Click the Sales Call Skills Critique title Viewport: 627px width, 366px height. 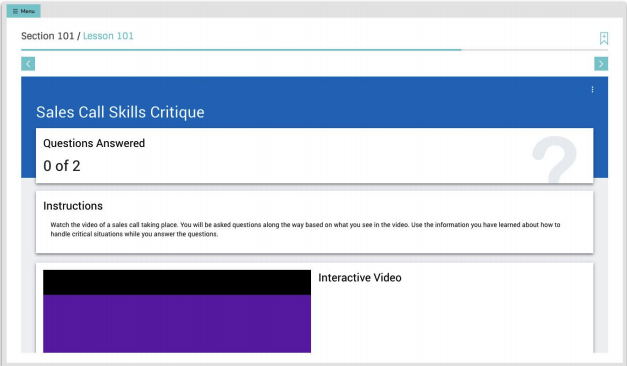120,112
